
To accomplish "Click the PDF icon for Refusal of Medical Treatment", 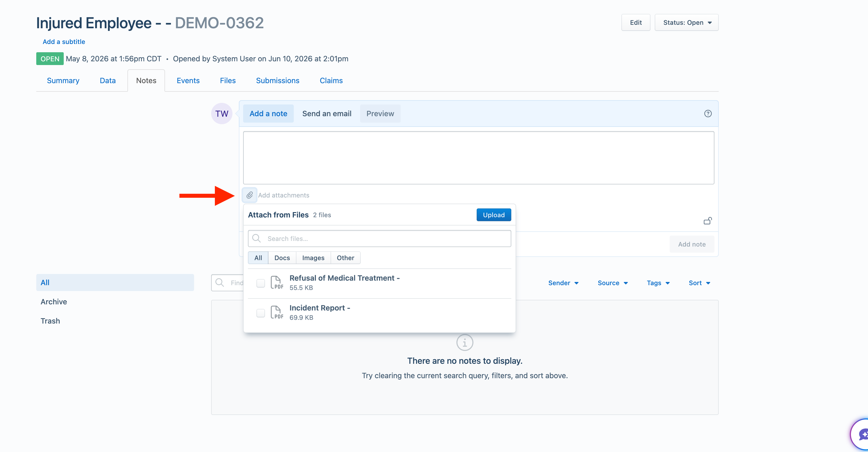I will (x=277, y=282).
